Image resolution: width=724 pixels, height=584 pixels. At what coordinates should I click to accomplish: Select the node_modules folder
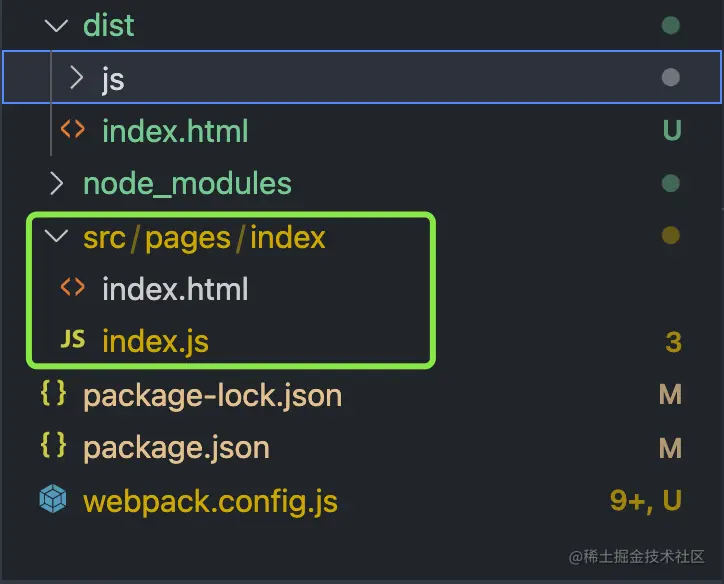(x=187, y=183)
